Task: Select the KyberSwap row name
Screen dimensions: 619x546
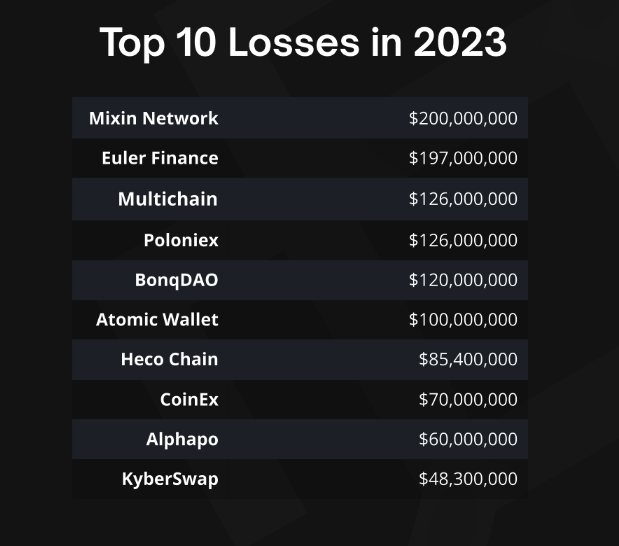Action: pyautogui.click(x=170, y=479)
